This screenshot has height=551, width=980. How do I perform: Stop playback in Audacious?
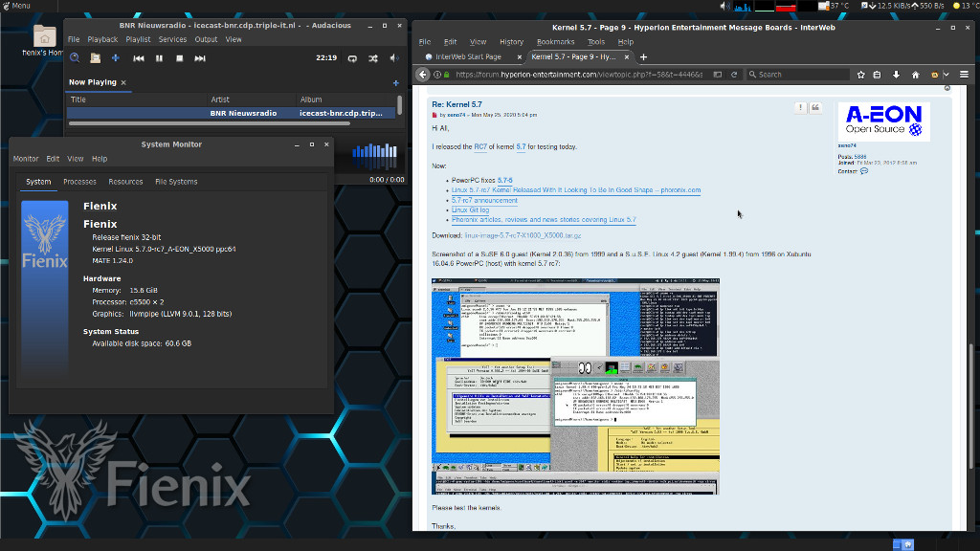pos(179,58)
